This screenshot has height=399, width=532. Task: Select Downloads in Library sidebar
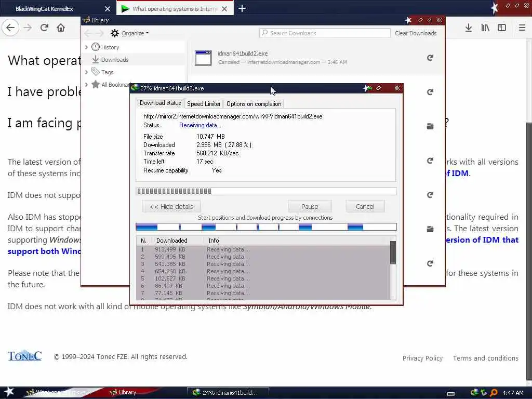[x=115, y=60]
